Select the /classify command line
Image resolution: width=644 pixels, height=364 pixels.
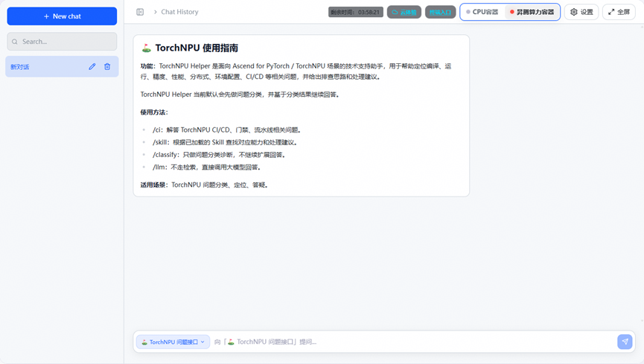[x=219, y=155]
